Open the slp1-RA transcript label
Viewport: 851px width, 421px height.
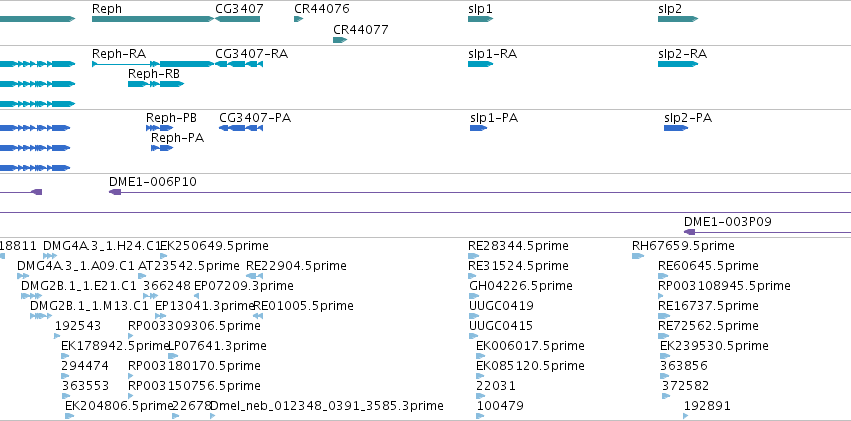[x=492, y=54]
